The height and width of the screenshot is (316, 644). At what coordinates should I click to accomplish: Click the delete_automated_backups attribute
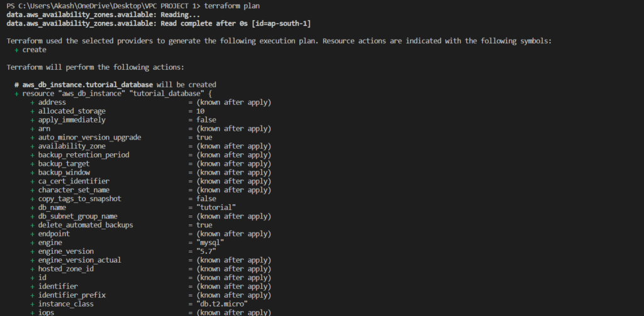(x=86, y=225)
